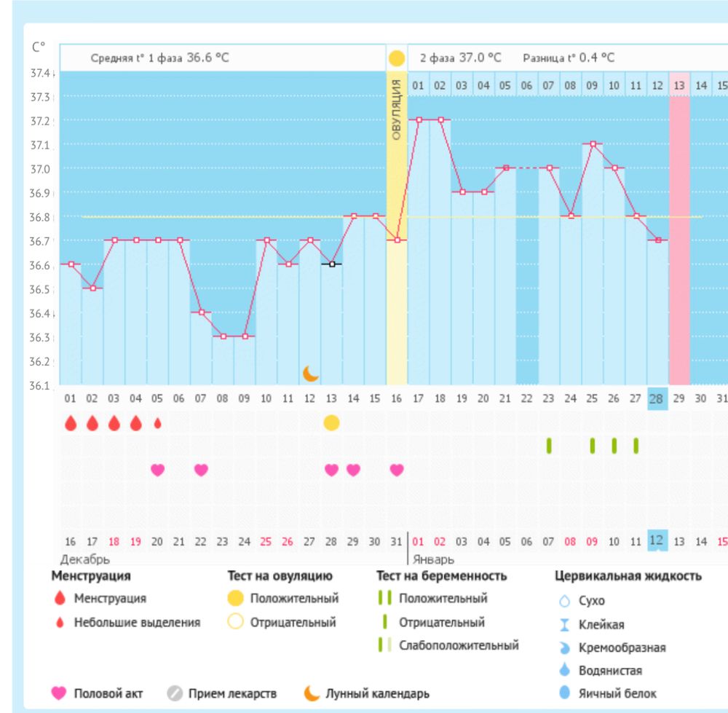Click the crescent moon icon on day 12

(x=311, y=374)
